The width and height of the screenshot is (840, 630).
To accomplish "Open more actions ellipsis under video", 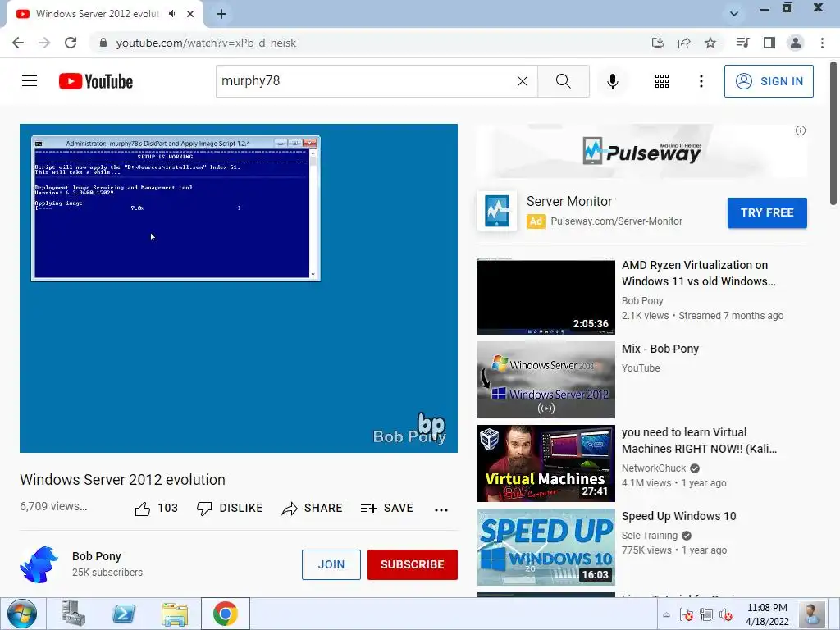I will pyautogui.click(x=441, y=509).
